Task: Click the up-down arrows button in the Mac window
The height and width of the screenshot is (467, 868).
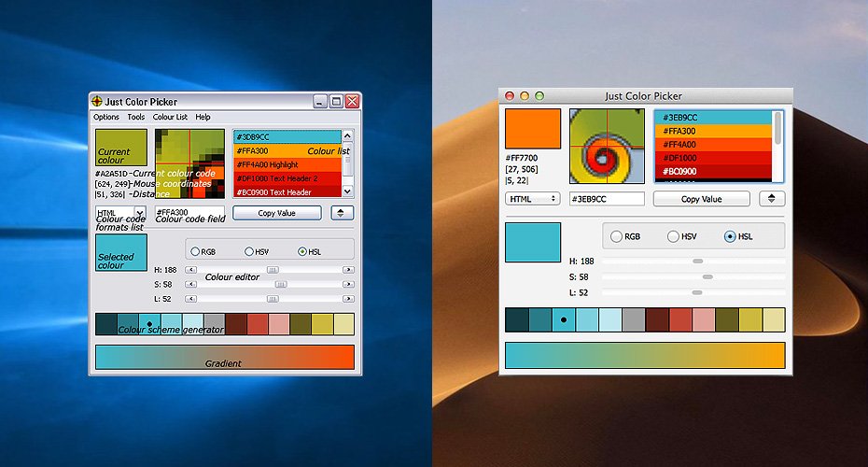Action: point(771,198)
